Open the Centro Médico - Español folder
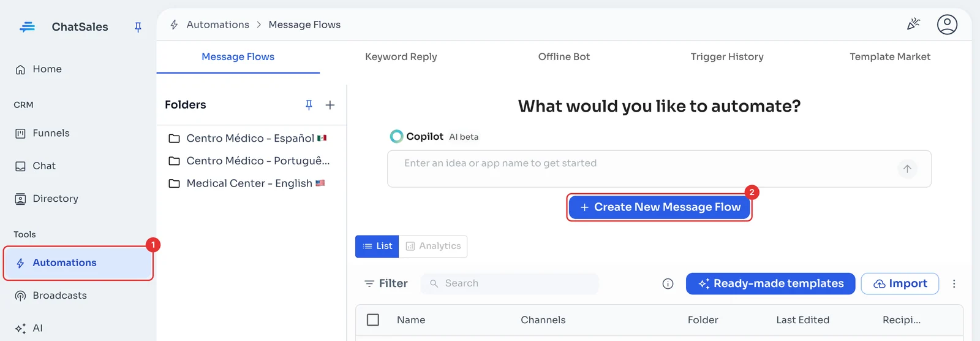 tap(248, 139)
